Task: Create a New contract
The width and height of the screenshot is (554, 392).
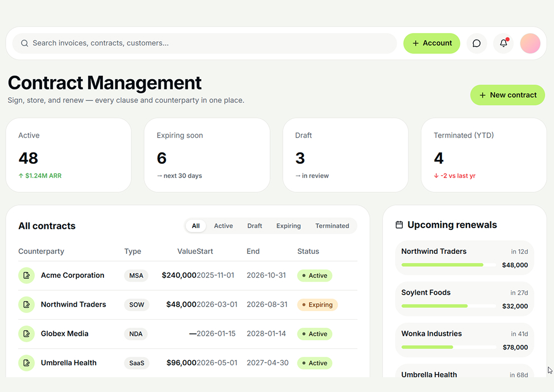Action: [x=507, y=95]
